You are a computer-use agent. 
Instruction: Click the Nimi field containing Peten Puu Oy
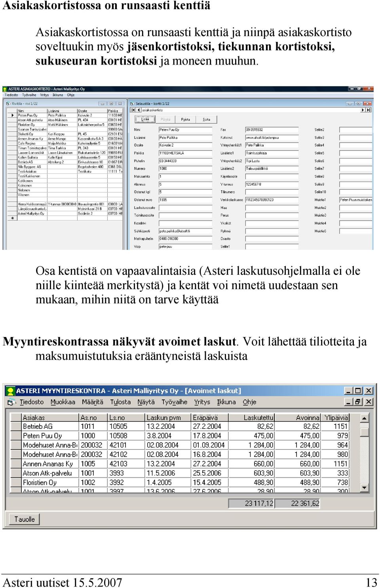[185, 130]
